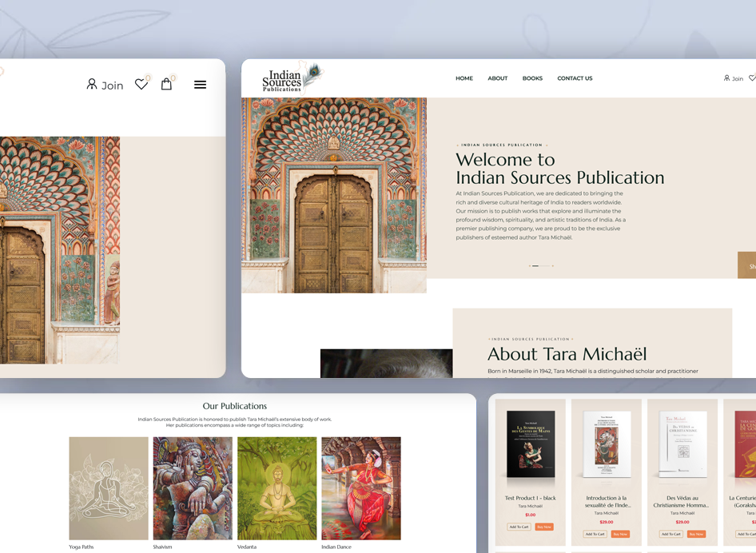Open La Symbolique des Gestes de Mains book cover
This screenshot has width=756, height=553.
click(x=531, y=444)
